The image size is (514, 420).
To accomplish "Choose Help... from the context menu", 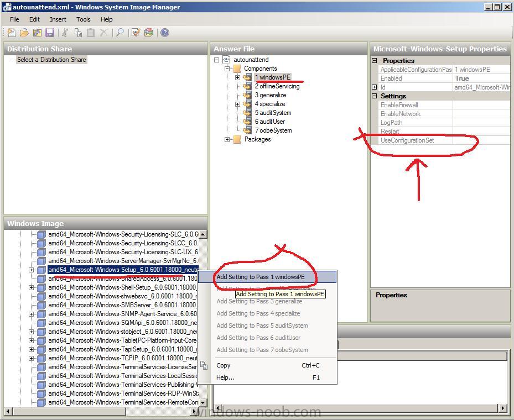I will point(267,377).
